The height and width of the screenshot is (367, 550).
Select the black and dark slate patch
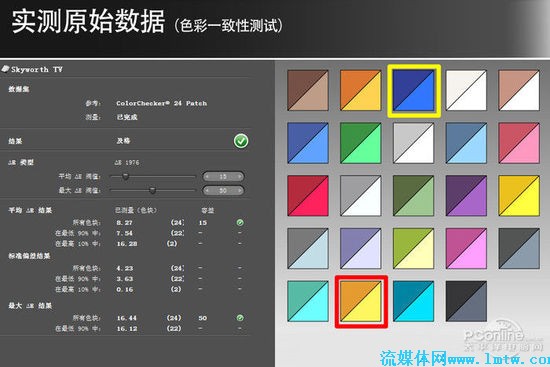point(466,301)
